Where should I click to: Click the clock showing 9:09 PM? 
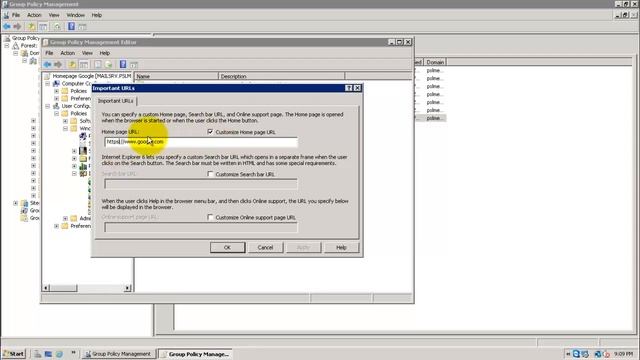pos(623,354)
